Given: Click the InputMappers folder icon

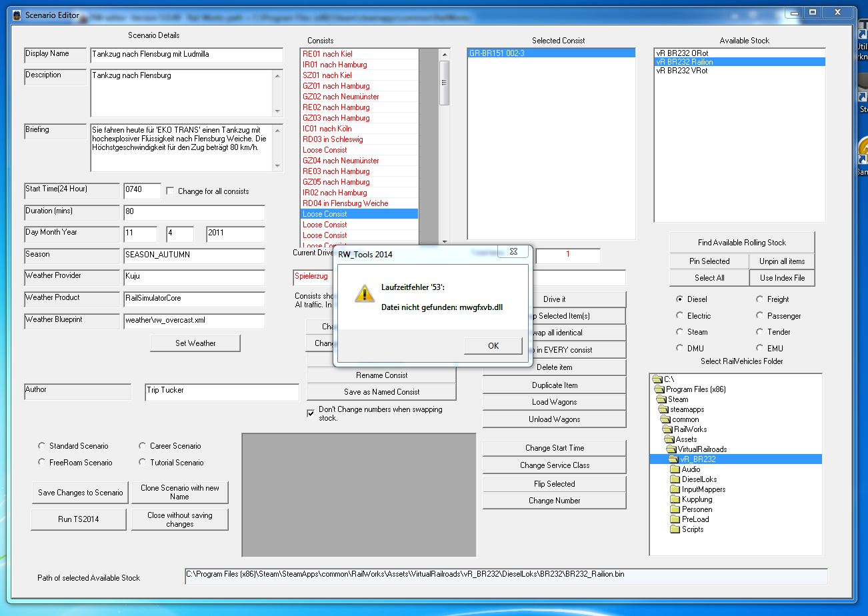Looking at the screenshot, I should tap(675, 489).
